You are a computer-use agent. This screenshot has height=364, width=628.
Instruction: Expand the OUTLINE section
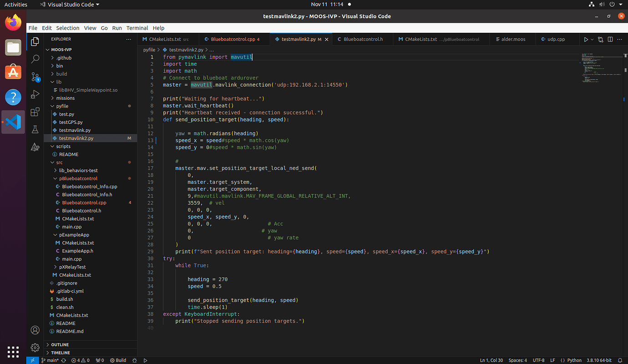[x=60, y=345]
